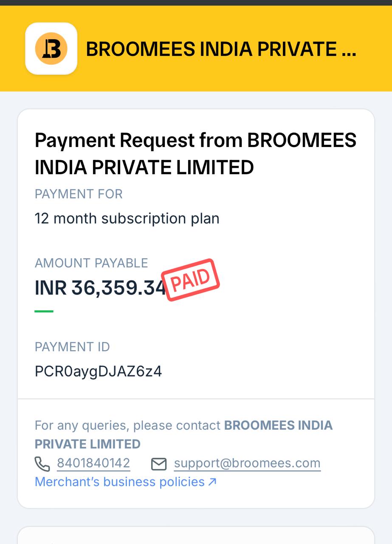Image resolution: width=392 pixels, height=544 pixels.
Task: Click the 'For any queries' contact text
Action: click(x=128, y=425)
